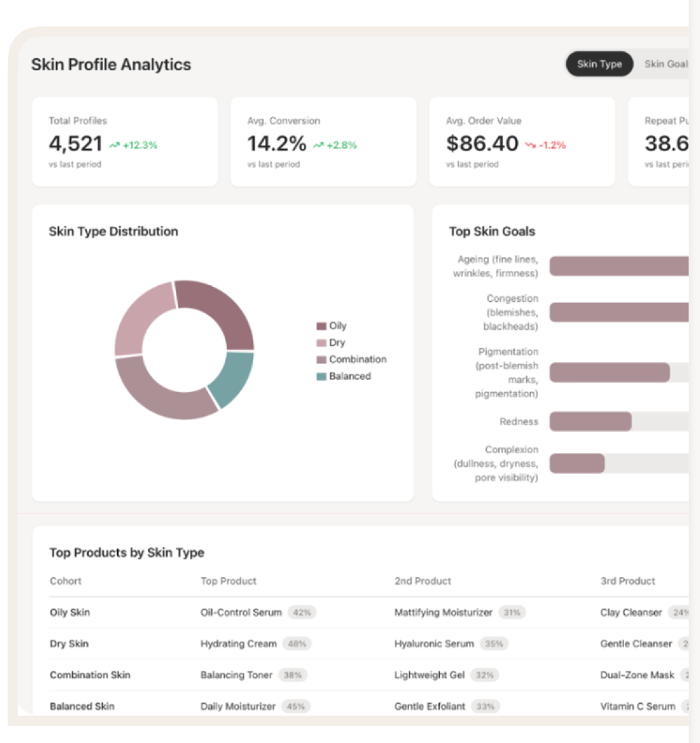Click the Skin Type Distribution heading
Screen dimensions: 700x743
coord(113,232)
